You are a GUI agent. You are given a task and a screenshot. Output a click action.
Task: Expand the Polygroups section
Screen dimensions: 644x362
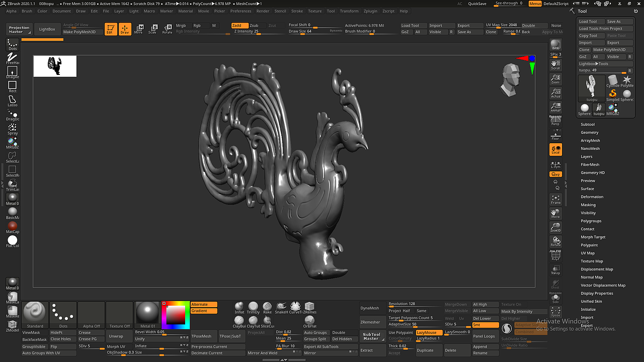click(x=591, y=221)
